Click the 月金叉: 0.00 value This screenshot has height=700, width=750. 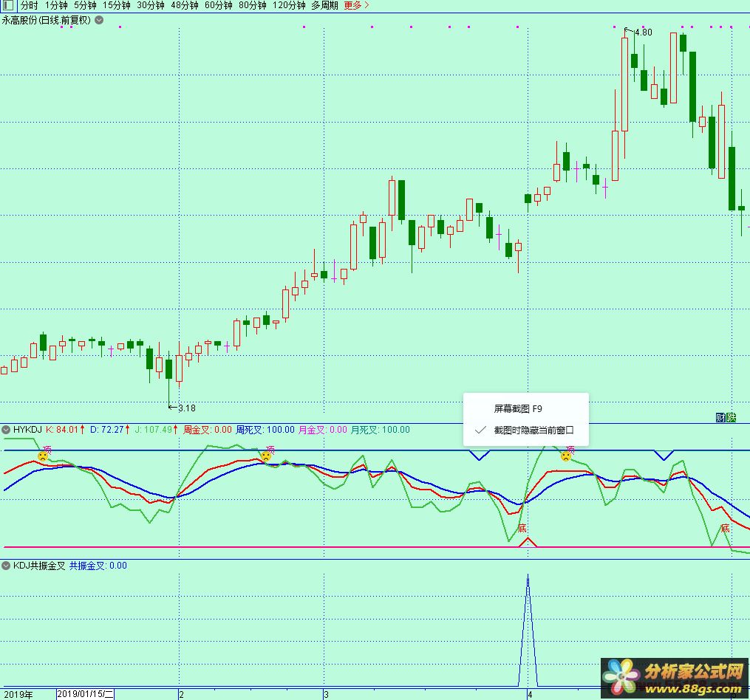(x=322, y=430)
